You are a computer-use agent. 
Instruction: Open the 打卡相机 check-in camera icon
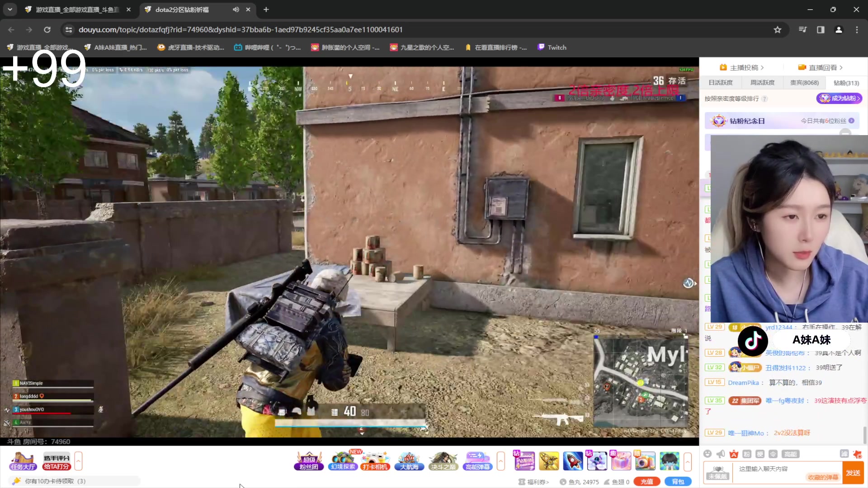pos(375,461)
